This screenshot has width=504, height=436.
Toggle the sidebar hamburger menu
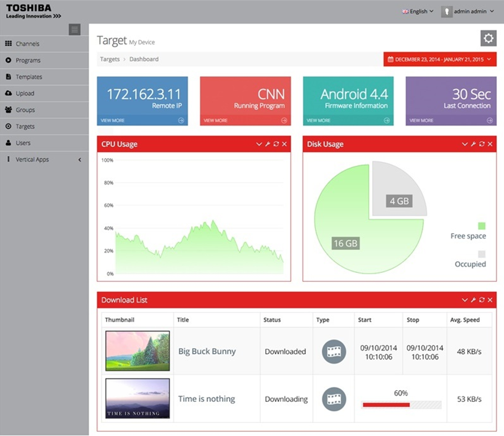(75, 30)
